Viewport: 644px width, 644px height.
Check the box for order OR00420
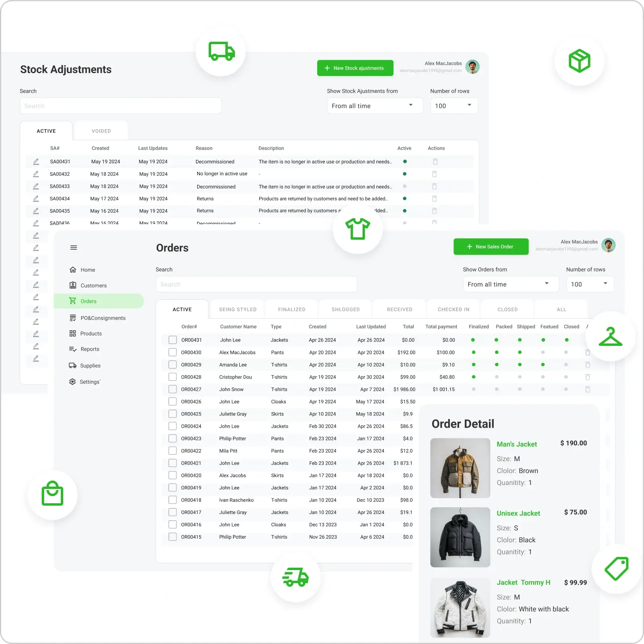coord(173,475)
